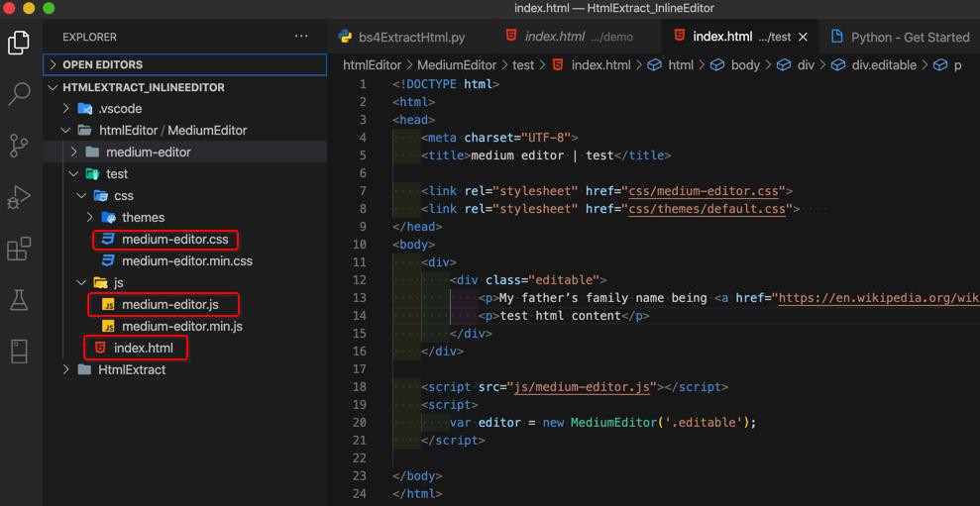Click the HTML5 icon on test index.html tab
The width and height of the screenshot is (980, 506).
coord(679,37)
